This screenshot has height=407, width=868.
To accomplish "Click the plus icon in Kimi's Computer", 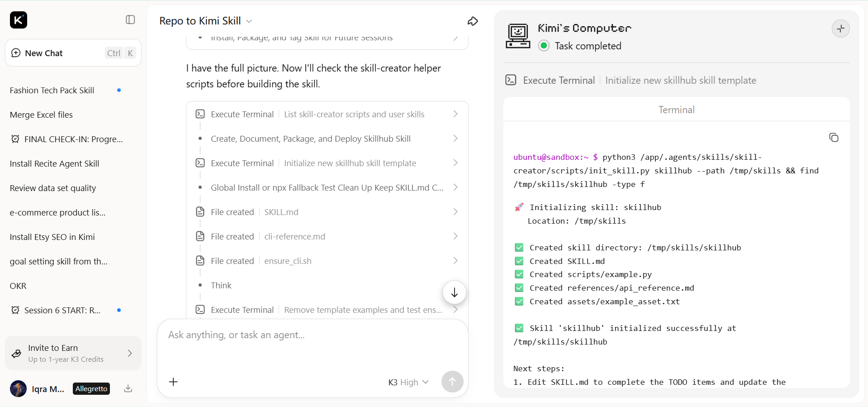I will tap(840, 29).
